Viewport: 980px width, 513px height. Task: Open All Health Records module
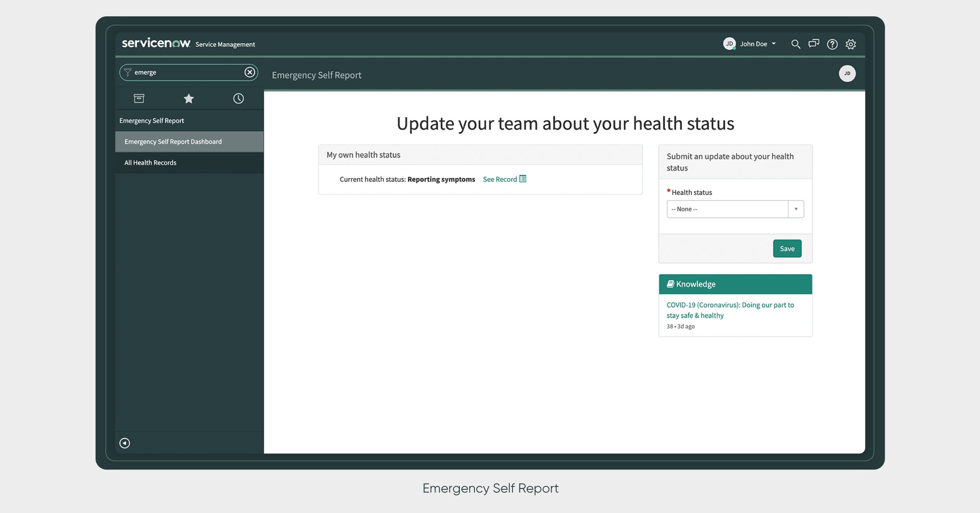(150, 163)
